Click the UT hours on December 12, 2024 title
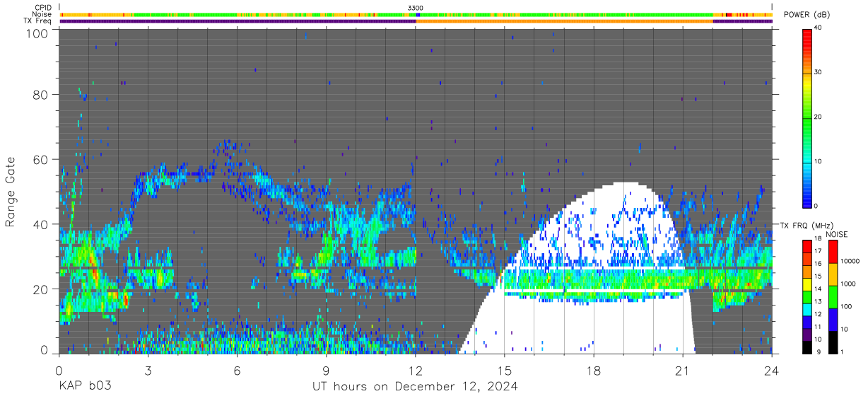Screen dimensions: 868x401 click(416, 387)
